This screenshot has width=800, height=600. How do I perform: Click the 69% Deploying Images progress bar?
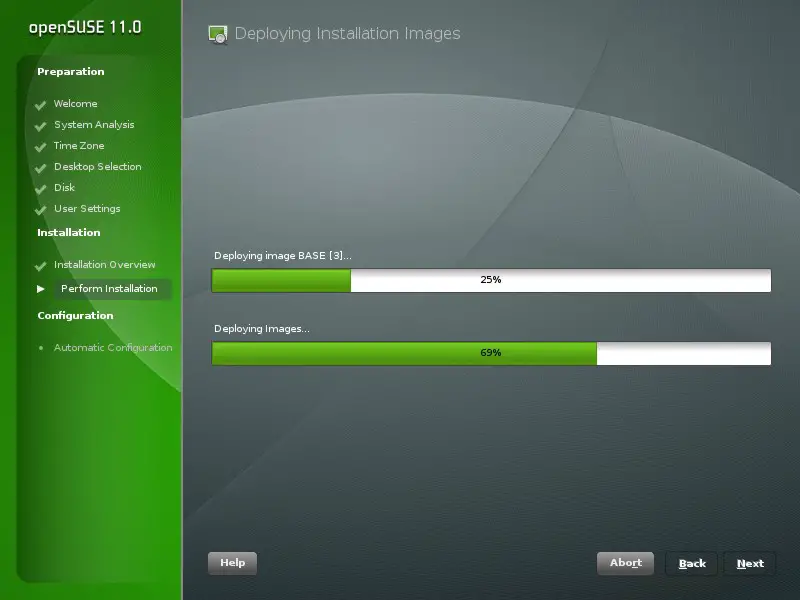click(x=491, y=353)
